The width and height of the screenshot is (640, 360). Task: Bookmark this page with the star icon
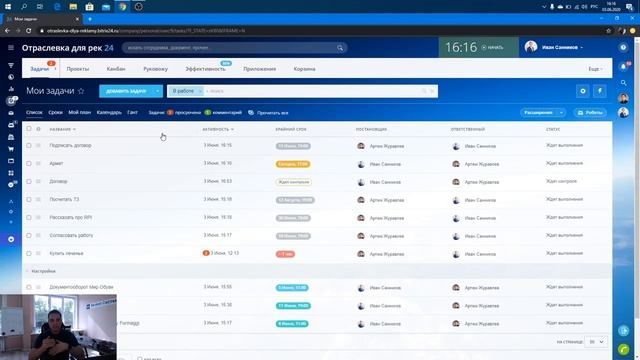pyautogui.click(x=609, y=31)
